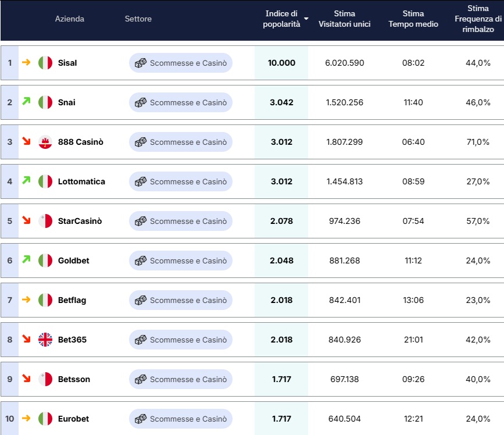This screenshot has height=435, width=504.
Task: Click Scommesse e Casinò tag for Sisal
Action: (181, 63)
